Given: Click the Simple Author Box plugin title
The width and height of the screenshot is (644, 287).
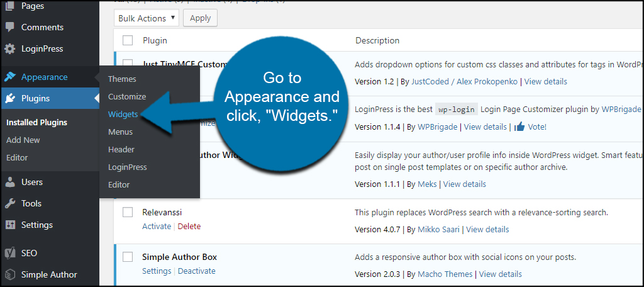Looking at the screenshot, I should coord(179,257).
